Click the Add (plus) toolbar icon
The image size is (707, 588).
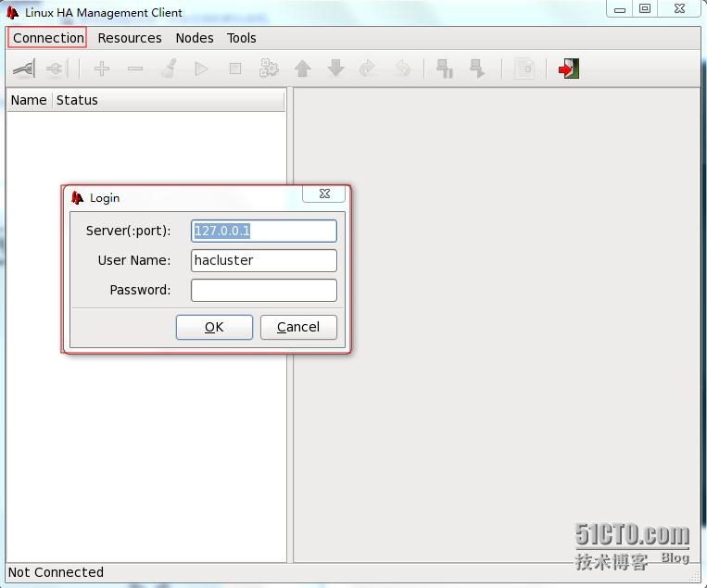point(102,69)
